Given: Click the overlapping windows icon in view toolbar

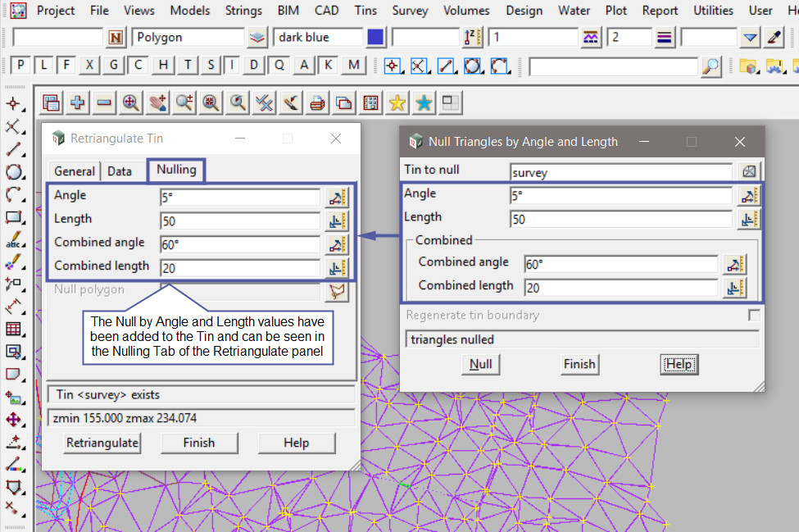Looking at the screenshot, I should [344, 103].
